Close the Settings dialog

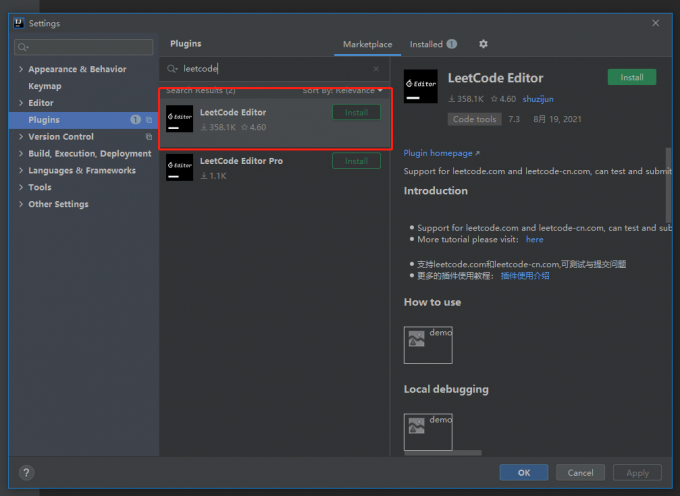pyautogui.click(x=655, y=23)
